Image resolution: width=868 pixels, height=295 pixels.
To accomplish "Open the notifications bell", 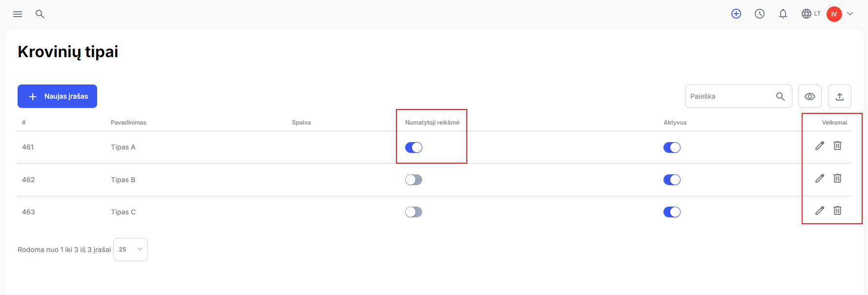I will click(783, 14).
